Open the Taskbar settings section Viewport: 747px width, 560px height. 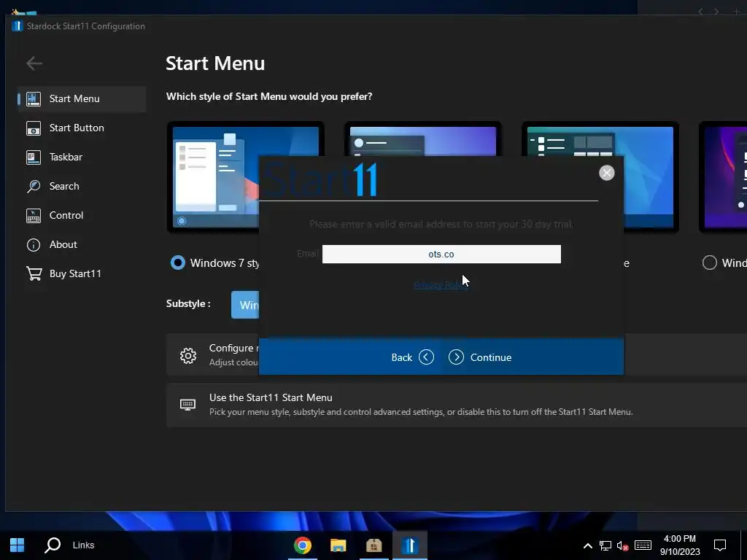(x=82, y=157)
